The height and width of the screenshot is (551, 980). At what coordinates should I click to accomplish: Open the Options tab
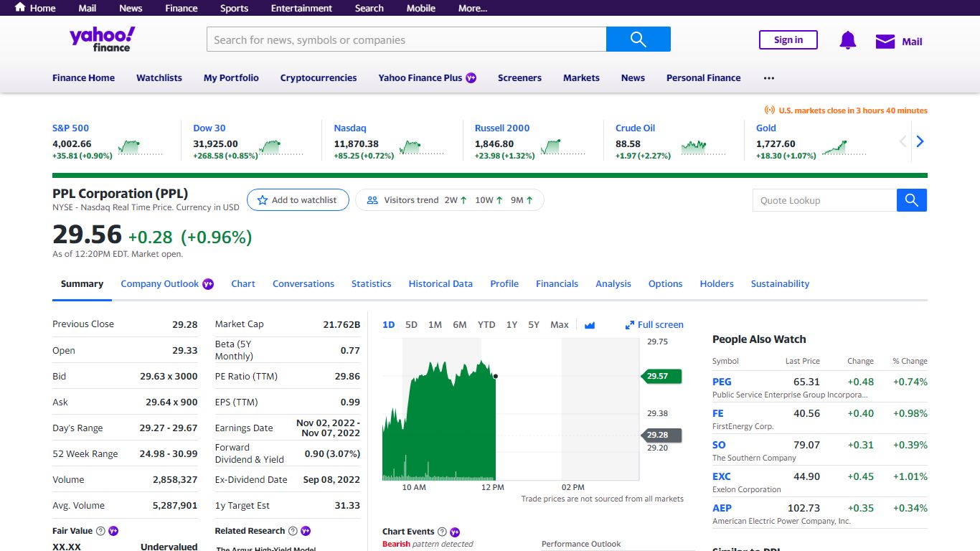665,283
